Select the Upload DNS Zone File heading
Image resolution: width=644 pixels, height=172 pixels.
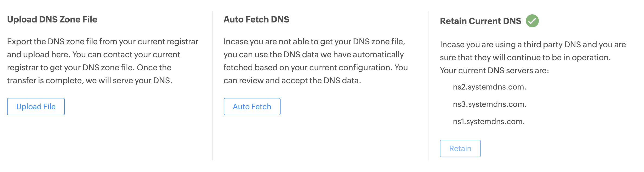coord(52,19)
